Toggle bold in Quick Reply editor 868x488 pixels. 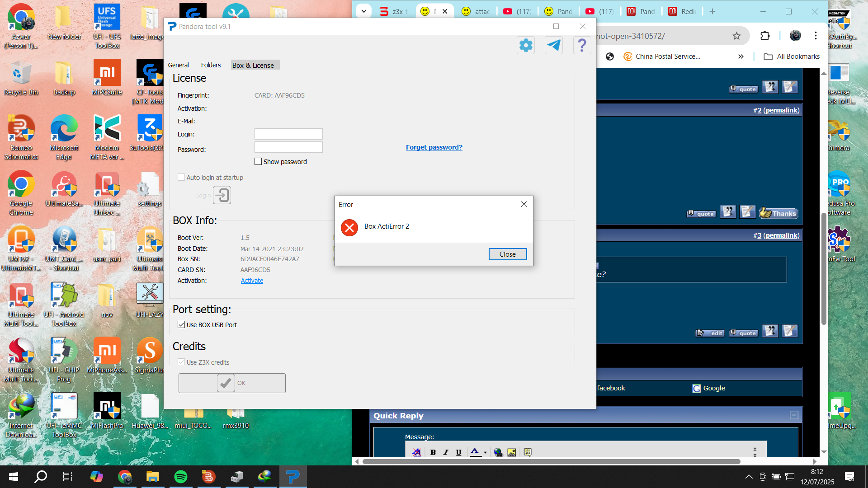click(x=433, y=452)
